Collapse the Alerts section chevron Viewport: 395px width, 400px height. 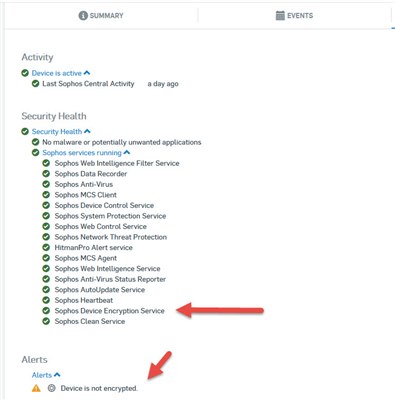point(57,375)
